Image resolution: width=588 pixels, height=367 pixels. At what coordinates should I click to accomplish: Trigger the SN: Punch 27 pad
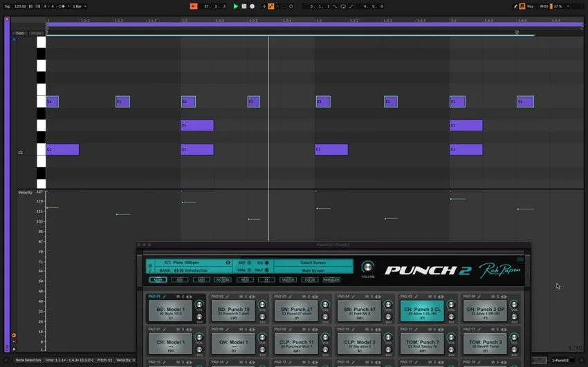[297, 311]
